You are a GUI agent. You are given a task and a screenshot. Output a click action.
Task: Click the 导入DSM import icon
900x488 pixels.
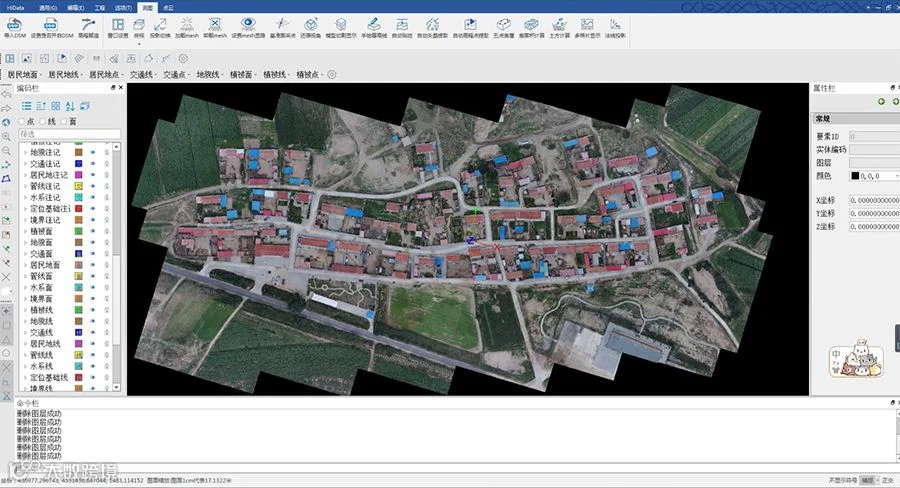(14, 25)
